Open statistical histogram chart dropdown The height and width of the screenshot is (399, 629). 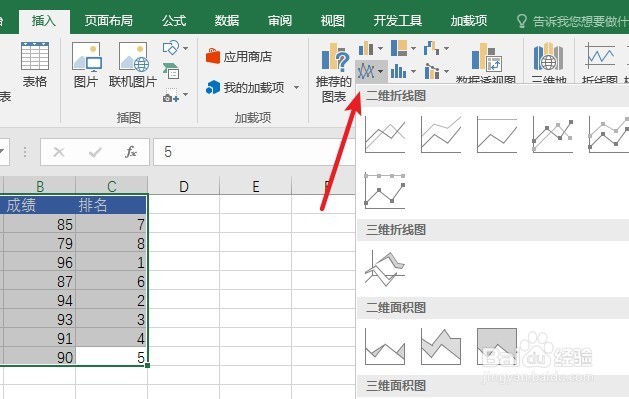tap(403, 72)
